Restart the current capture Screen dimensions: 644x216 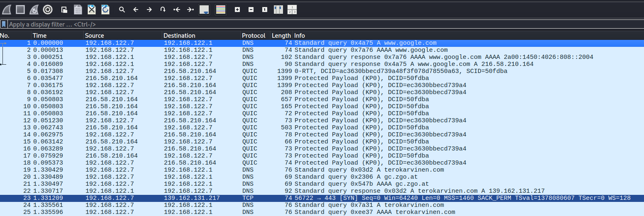(x=34, y=9)
